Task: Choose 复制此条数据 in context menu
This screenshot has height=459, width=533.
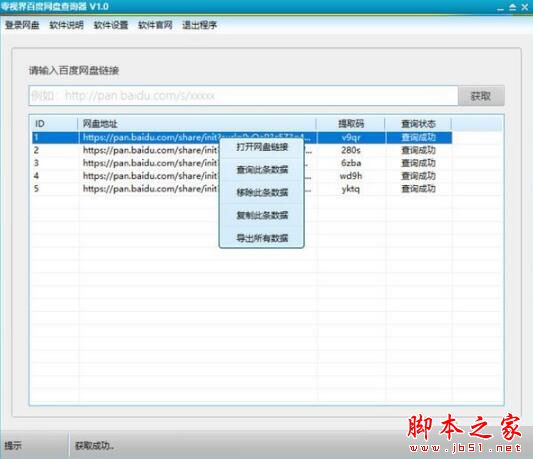Action: pyautogui.click(x=262, y=215)
